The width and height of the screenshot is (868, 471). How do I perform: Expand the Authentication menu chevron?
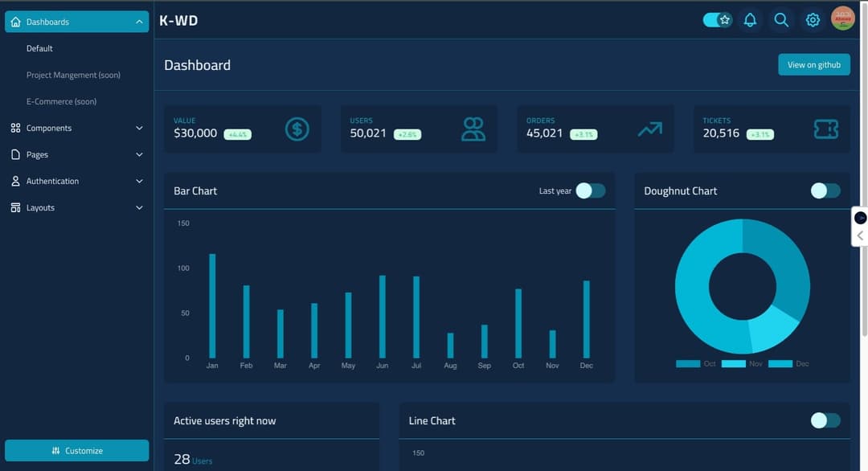(139, 181)
